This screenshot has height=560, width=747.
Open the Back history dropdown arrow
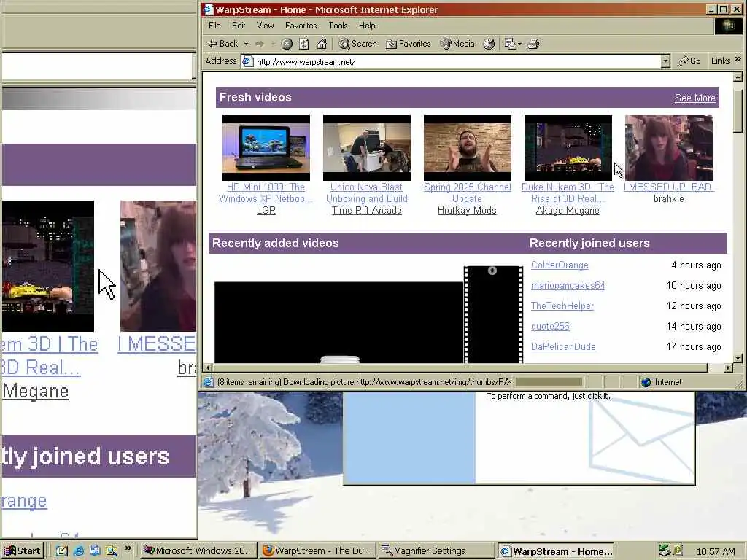[x=247, y=44]
